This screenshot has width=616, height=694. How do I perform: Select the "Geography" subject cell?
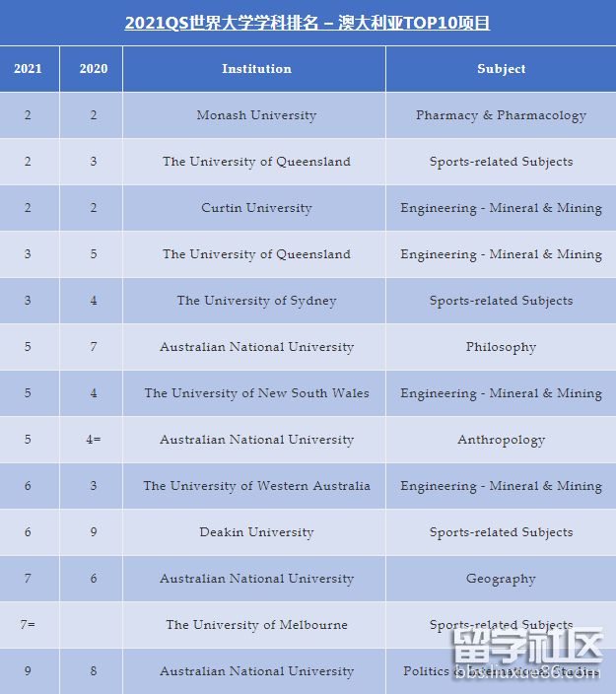[502, 579]
